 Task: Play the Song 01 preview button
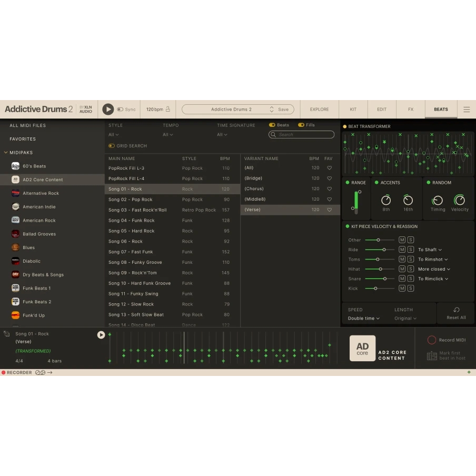pos(101,335)
